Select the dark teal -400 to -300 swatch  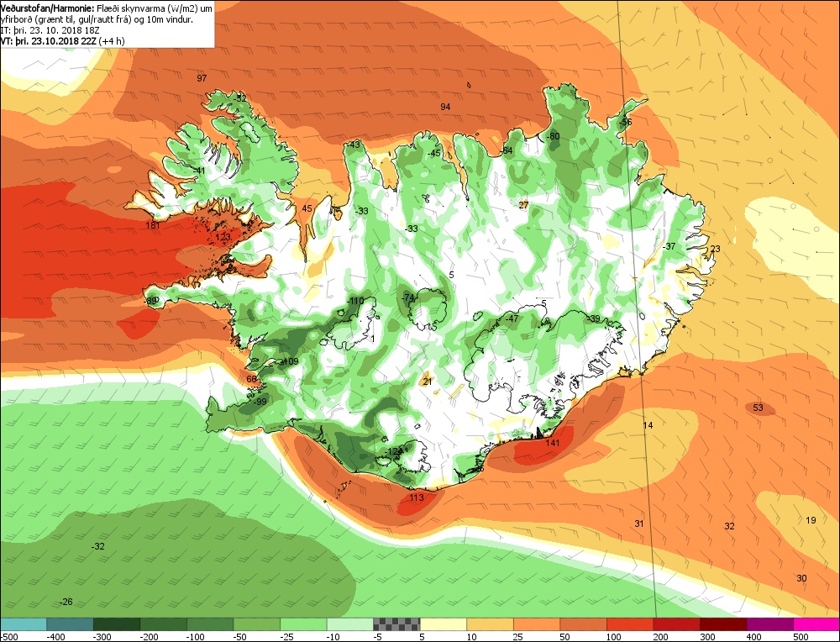[70, 624]
